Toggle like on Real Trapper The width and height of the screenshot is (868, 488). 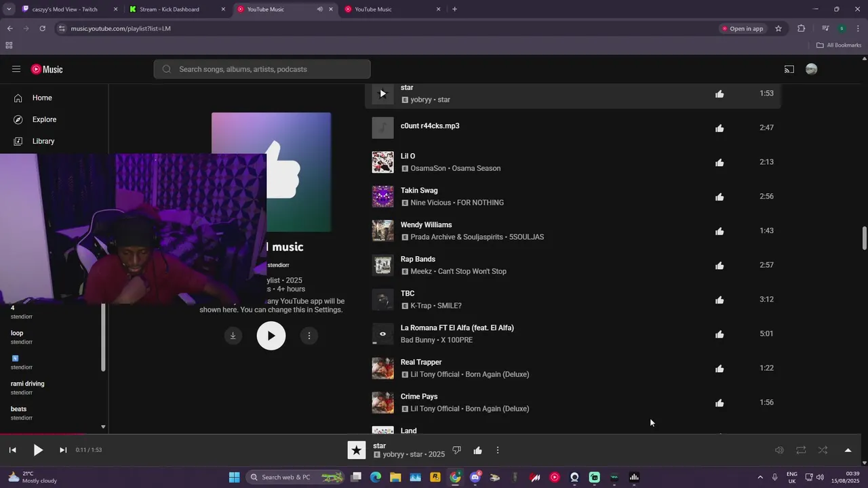tap(719, 369)
